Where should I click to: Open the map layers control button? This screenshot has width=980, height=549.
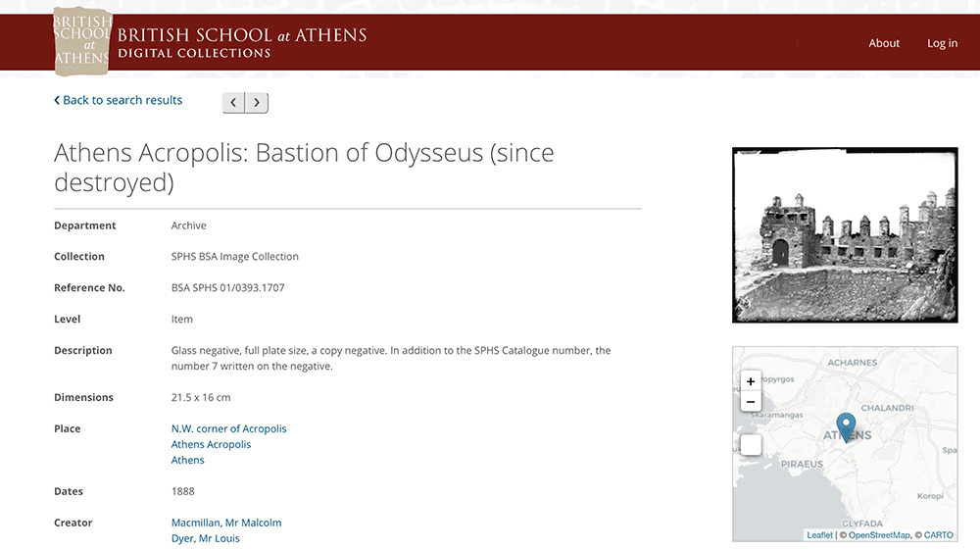[751, 445]
